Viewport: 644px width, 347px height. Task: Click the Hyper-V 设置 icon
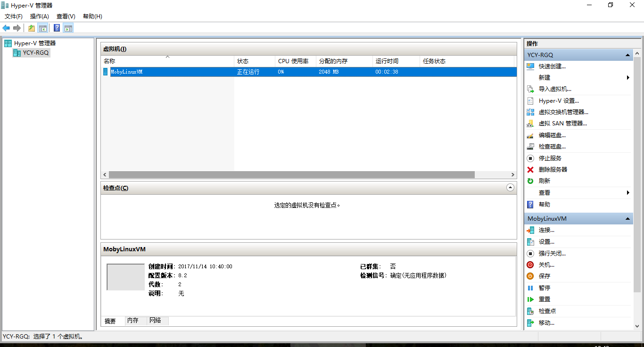pos(530,101)
